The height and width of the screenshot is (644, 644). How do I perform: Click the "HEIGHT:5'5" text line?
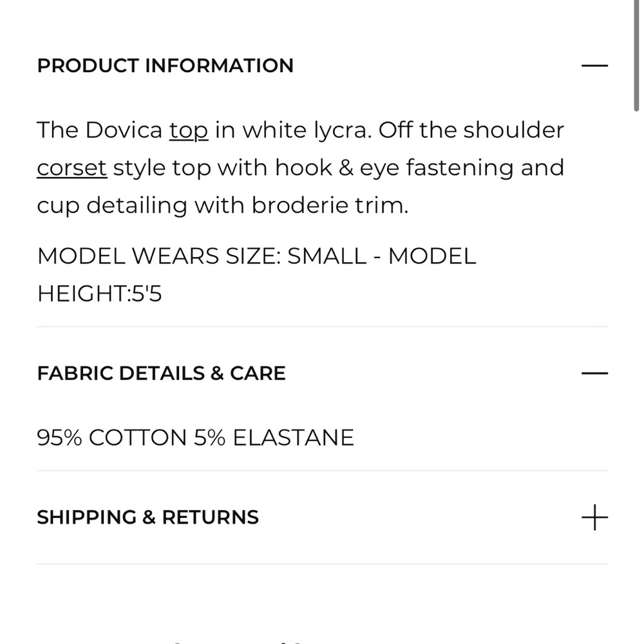point(99,294)
